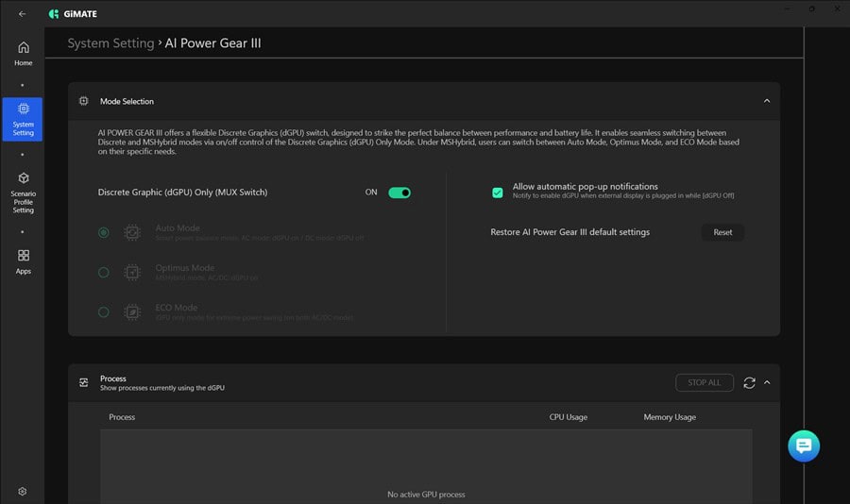Select Auto Mode radio button
The width and height of the screenshot is (850, 504).
coord(104,232)
